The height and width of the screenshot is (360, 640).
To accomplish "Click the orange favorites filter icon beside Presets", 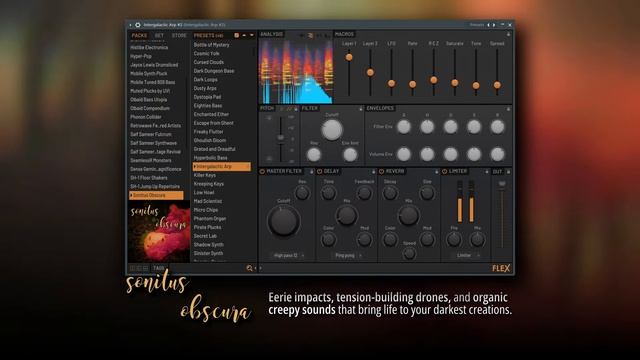I will tap(236, 36).
